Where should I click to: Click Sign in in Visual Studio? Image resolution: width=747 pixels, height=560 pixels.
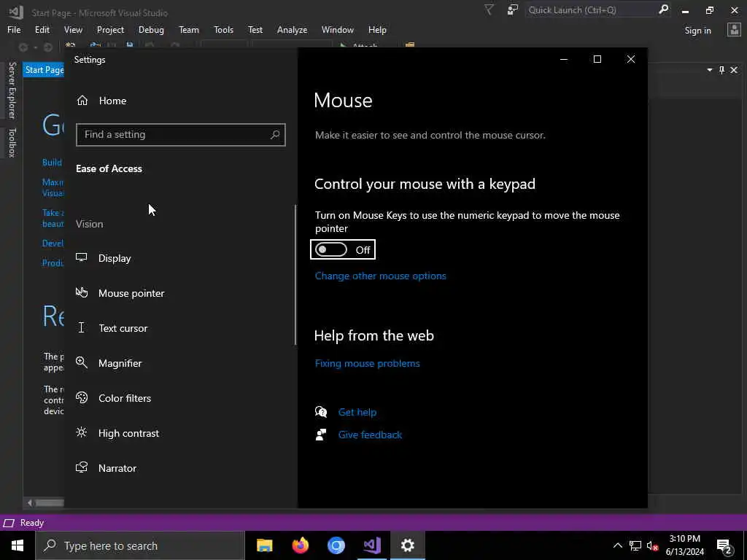click(697, 31)
